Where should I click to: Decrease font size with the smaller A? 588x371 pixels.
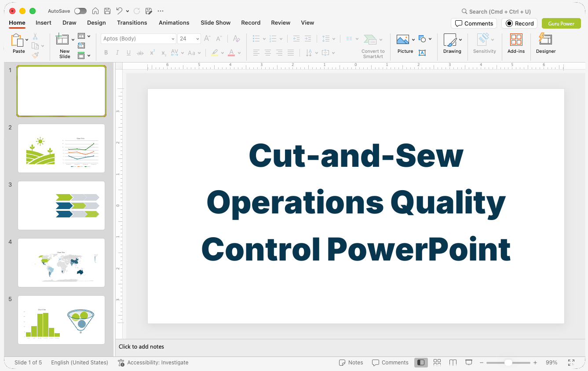(219, 39)
